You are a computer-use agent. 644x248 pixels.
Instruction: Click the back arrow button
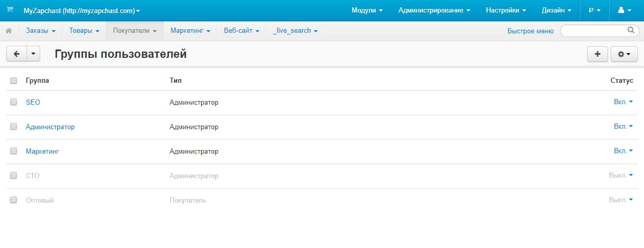(x=16, y=54)
